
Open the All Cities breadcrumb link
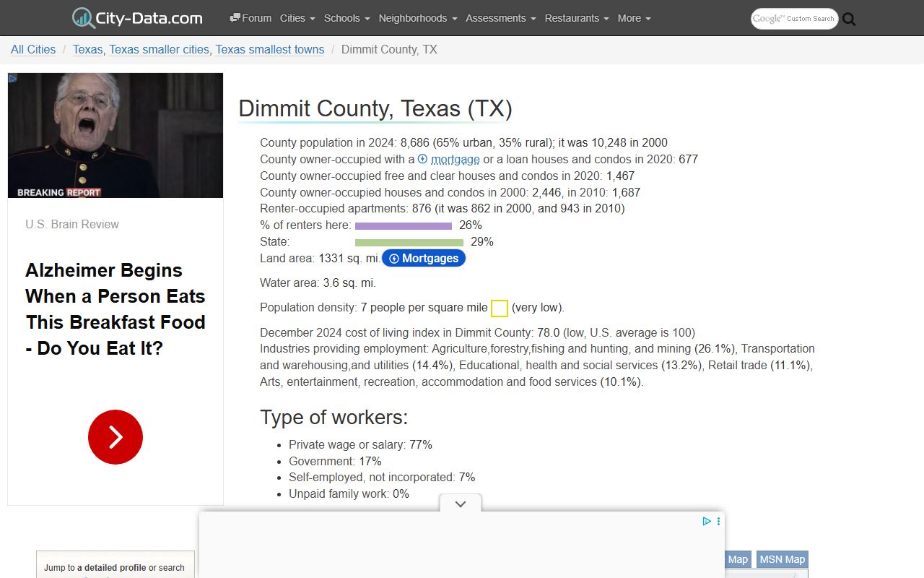click(x=33, y=49)
